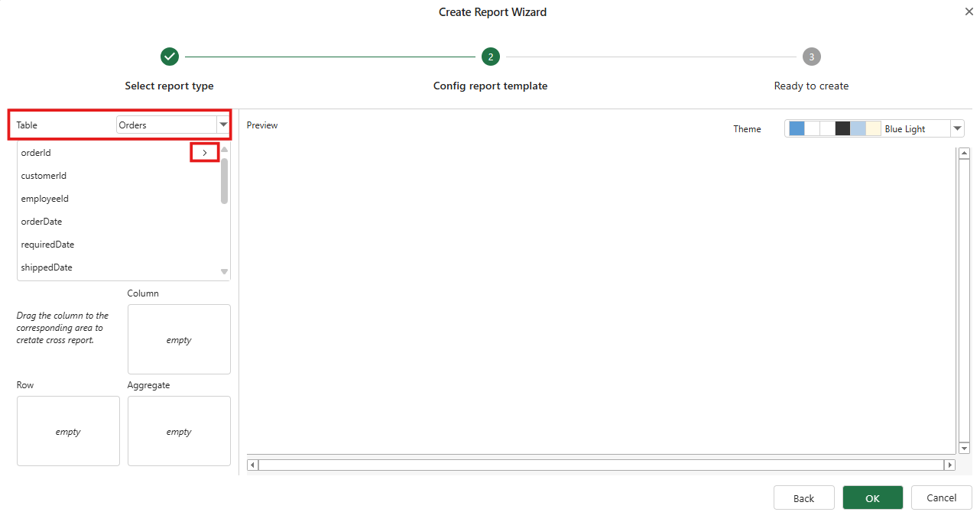Click preview scrollbar left arrow

tap(253, 465)
